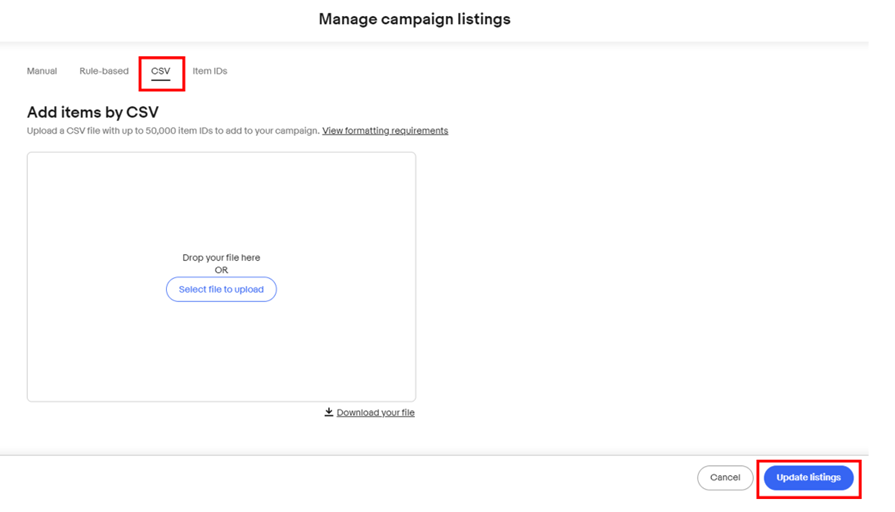Open View formatting requirements link
Screen dimensions: 895x512
[385, 131]
